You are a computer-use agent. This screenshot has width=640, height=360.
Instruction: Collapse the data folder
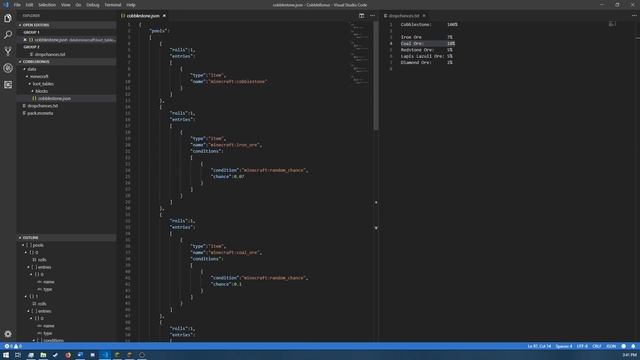coord(24,69)
